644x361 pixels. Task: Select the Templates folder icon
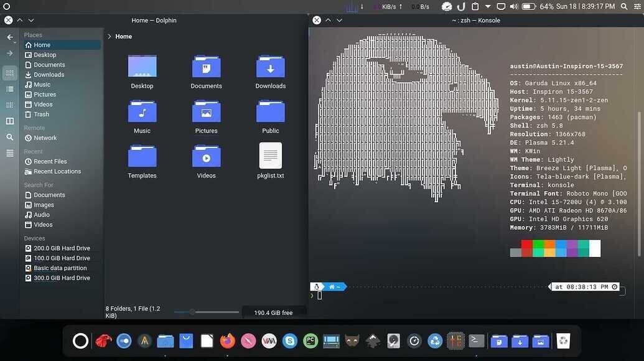pos(142,156)
